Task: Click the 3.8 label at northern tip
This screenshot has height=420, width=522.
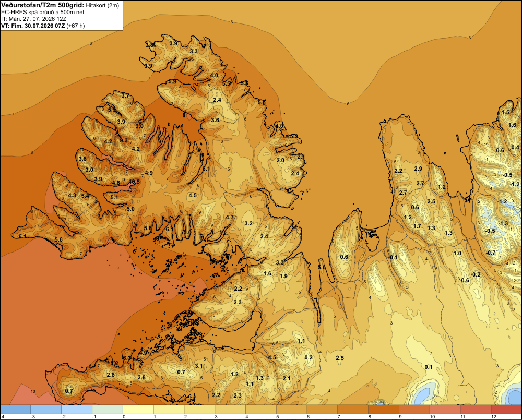Action: [149, 45]
